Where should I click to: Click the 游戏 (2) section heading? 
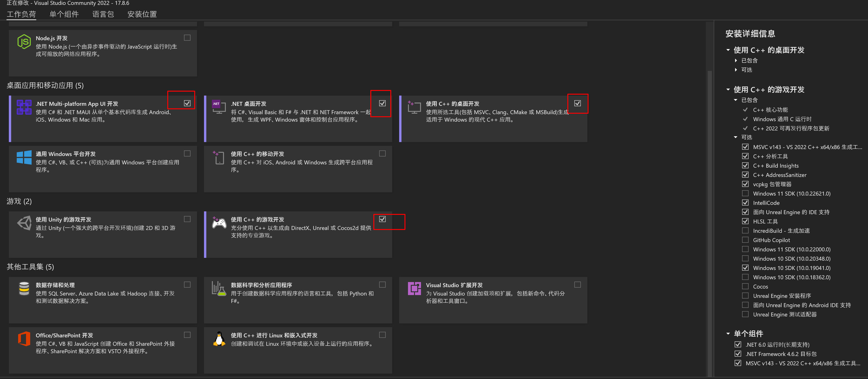pos(19,201)
